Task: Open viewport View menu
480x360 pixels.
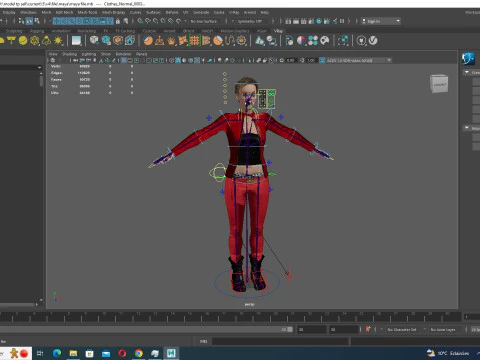Action: point(53,54)
